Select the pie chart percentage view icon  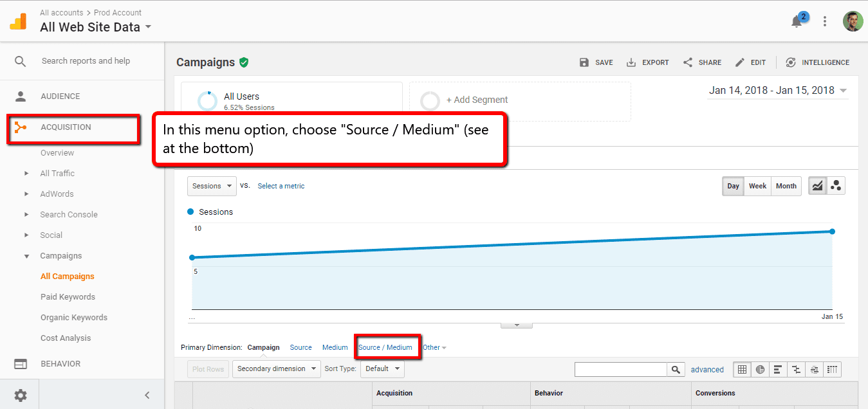tap(760, 369)
